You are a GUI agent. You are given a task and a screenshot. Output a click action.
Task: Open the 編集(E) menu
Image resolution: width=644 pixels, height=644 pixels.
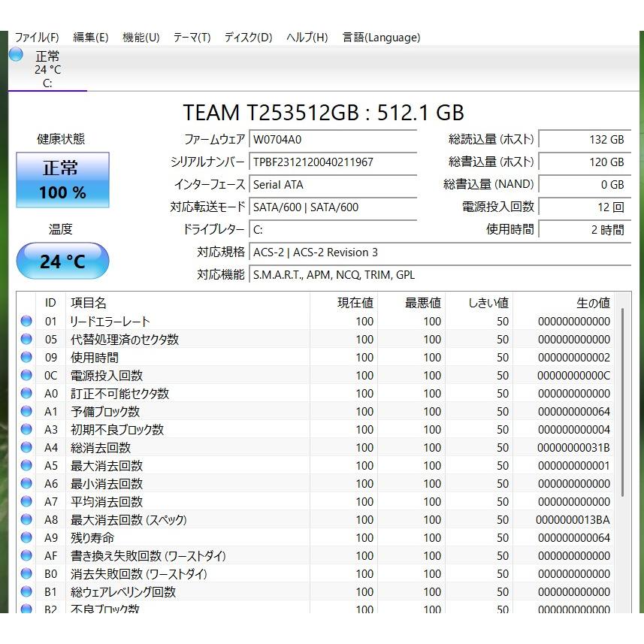coord(91,38)
